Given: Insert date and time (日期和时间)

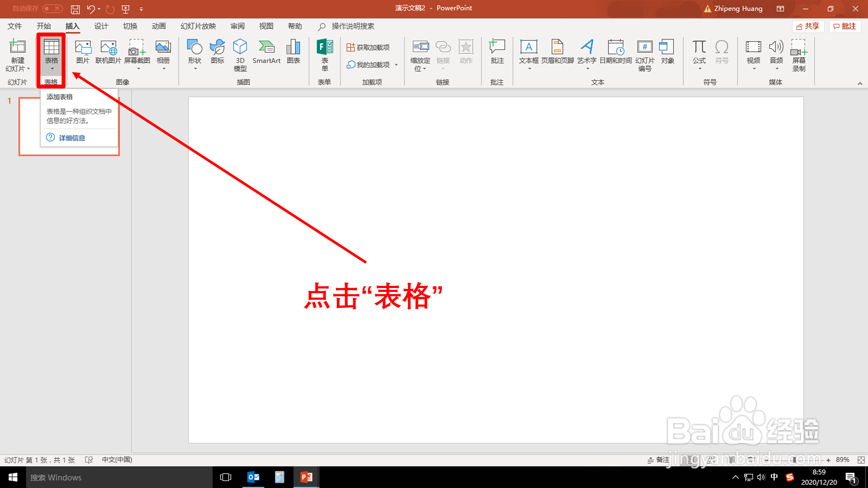Looking at the screenshot, I should click(615, 52).
